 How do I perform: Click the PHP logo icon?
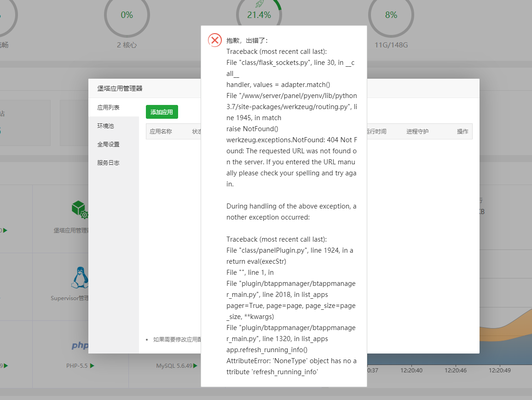point(80,345)
